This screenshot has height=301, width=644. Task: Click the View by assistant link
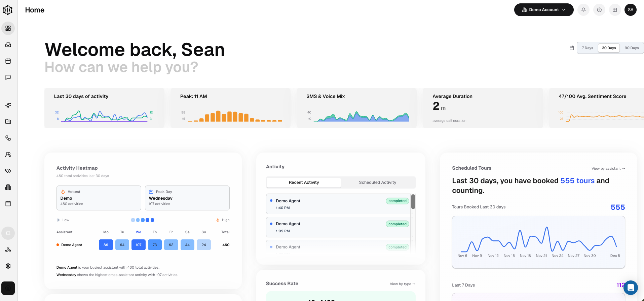point(608,168)
